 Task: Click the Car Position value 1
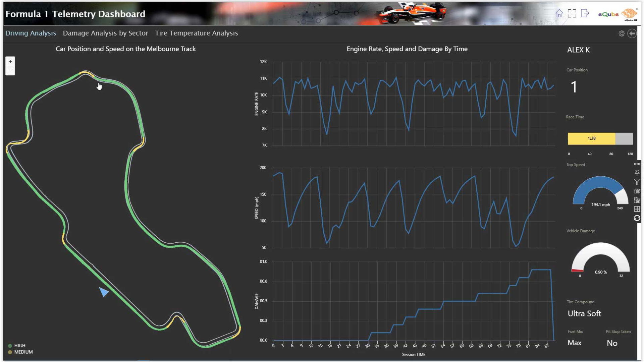tap(574, 87)
